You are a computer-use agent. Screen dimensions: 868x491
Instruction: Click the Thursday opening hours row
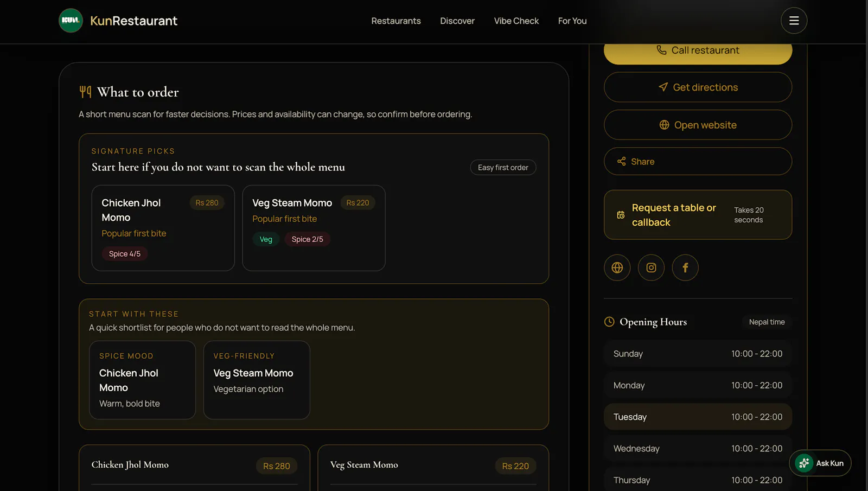click(698, 480)
